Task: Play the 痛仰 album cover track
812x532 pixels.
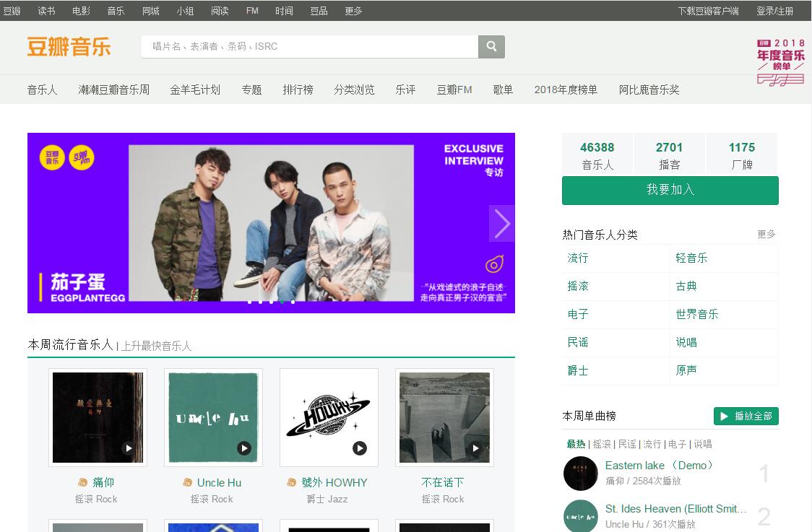Action: pyautogui.click(x=129, y=448)
